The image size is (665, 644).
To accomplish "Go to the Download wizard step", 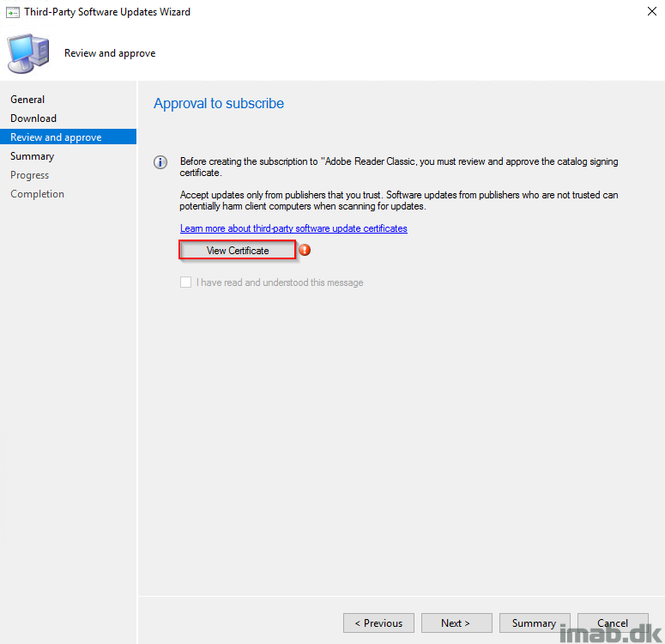I will 33,118.
